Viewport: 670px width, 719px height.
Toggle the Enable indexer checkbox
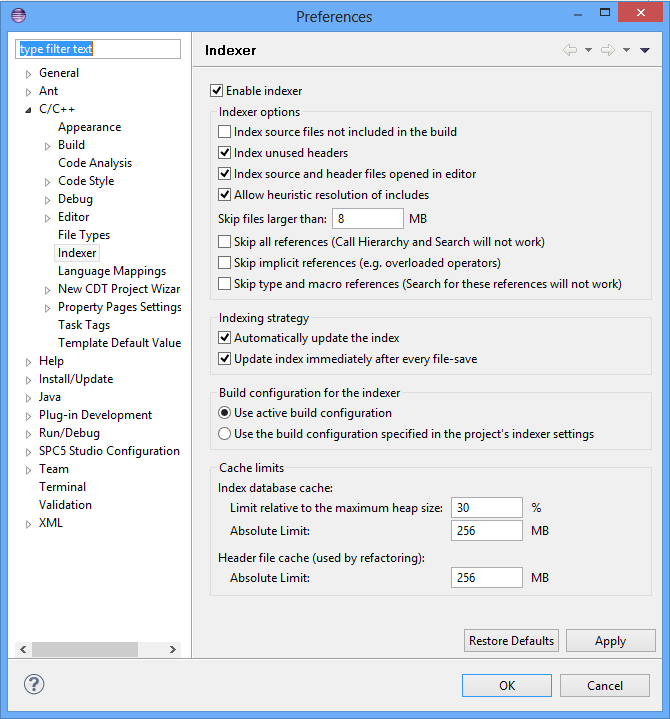click(216, 91)
